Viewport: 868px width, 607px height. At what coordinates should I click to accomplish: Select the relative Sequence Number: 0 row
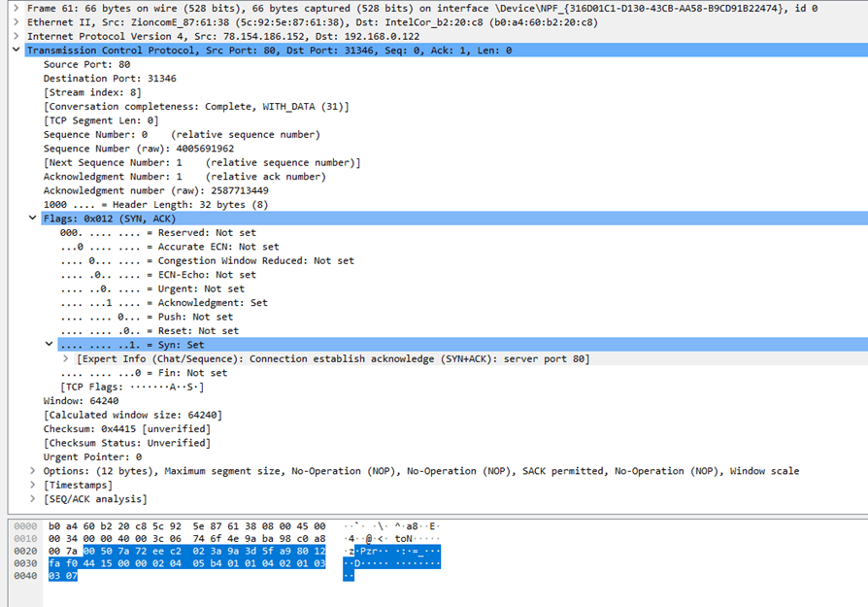click(182, 135)
